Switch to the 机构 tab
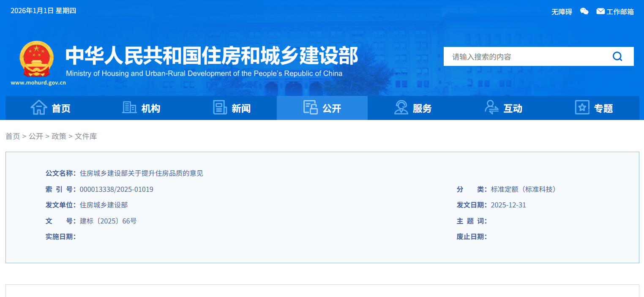 [151, 108]
